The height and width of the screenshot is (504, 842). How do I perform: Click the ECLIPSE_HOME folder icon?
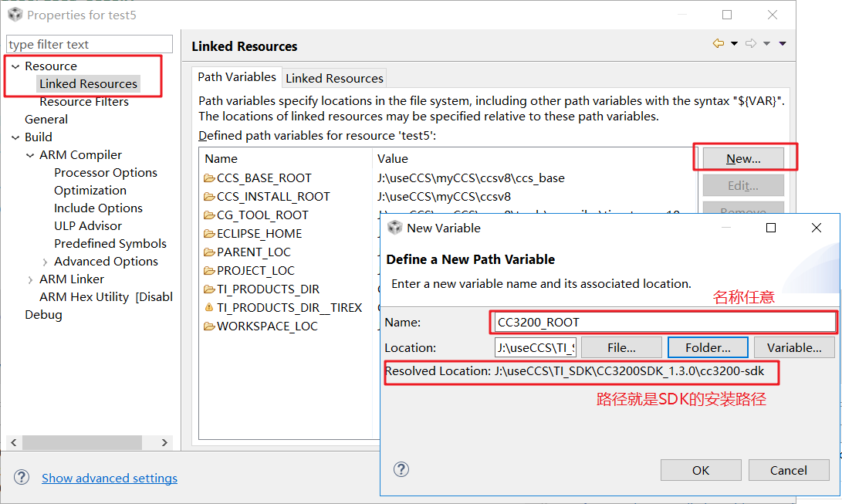click(x=208, y=234)
